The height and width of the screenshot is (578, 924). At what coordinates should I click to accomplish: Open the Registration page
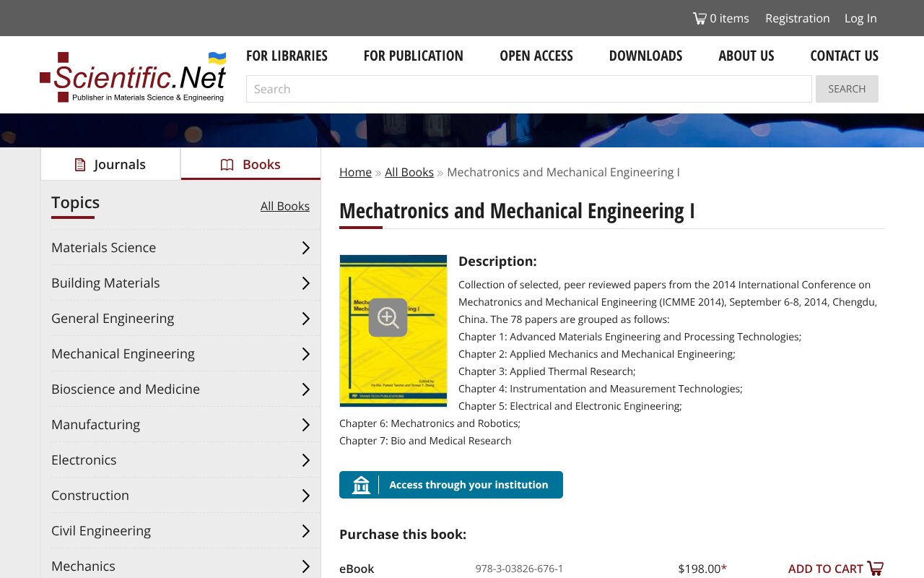point(798,18)
